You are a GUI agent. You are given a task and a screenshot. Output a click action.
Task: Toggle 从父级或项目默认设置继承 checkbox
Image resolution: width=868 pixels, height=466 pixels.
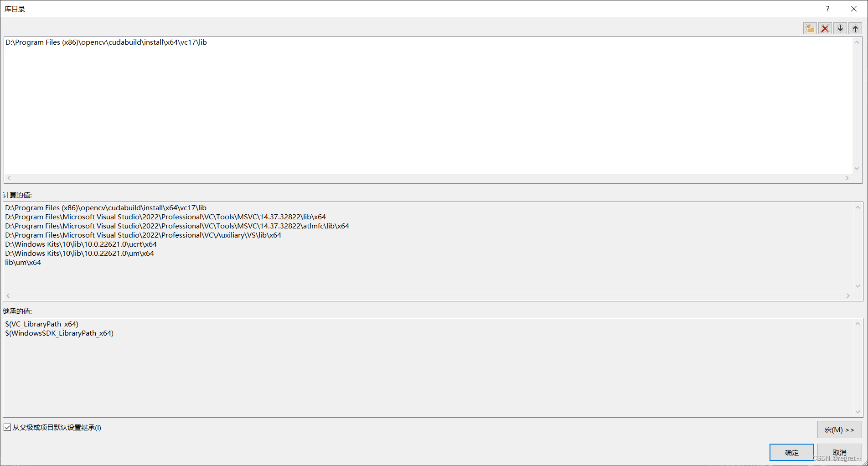(x=7, y=427)
